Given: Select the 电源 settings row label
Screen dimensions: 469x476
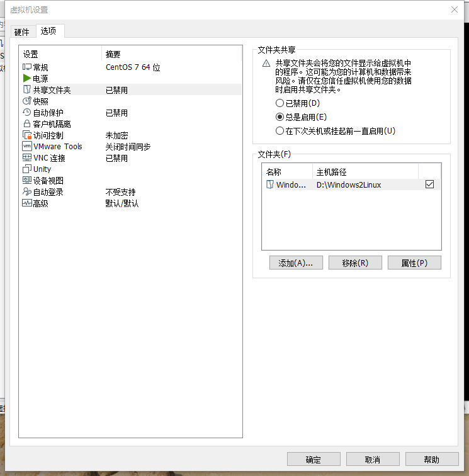Looking at the screenshot, I should pyautogui.click(x=41, y=79).
